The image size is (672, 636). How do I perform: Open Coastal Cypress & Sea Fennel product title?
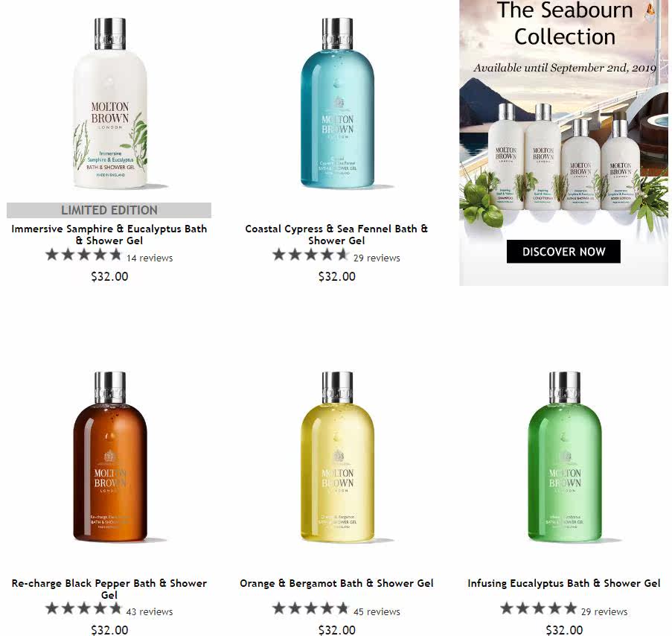pyautogui.click(x=336, y=235)
